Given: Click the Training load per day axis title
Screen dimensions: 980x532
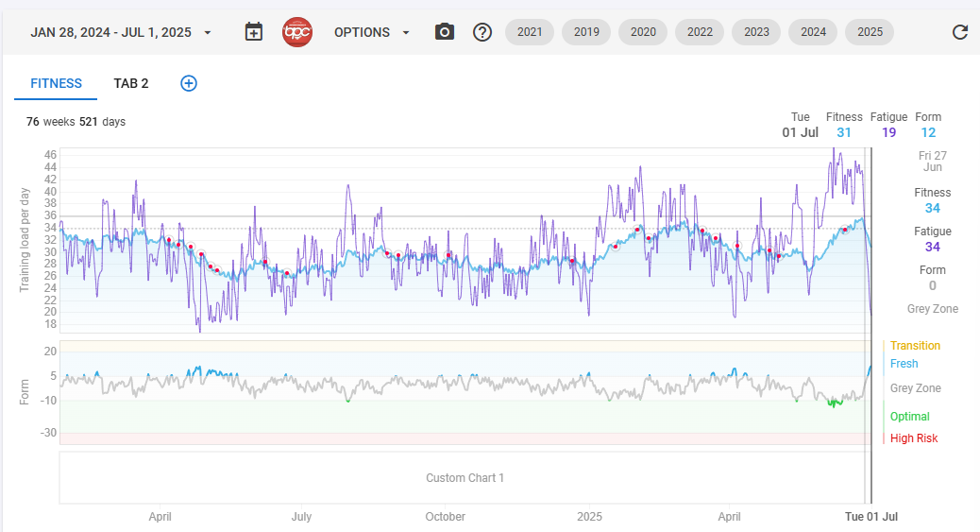Looking at the screenshot, I should [25, 240].
